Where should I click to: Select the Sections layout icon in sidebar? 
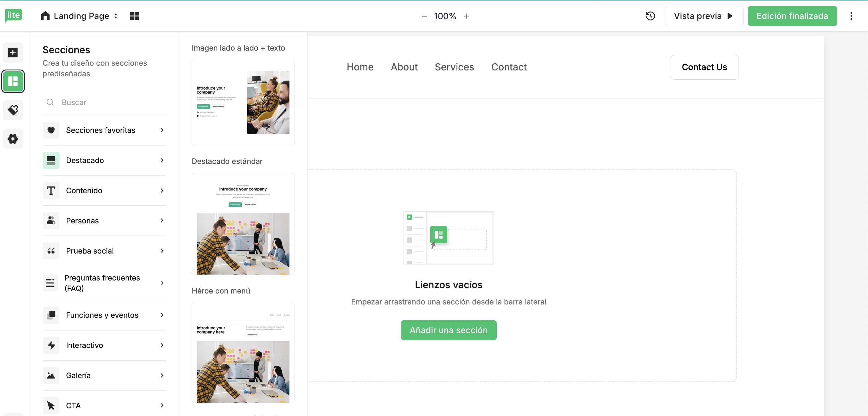[x=13, y=81]
